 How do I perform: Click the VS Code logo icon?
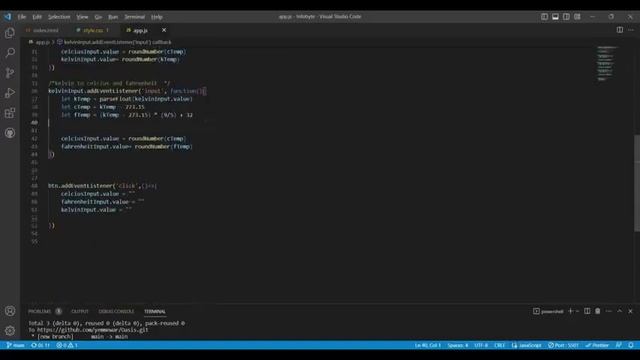(8, 17)
